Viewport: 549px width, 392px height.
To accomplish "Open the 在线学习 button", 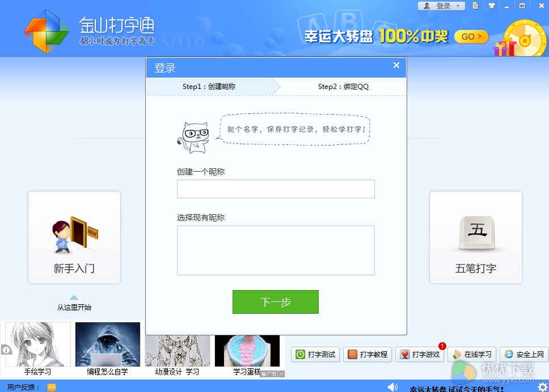I will point(472,354).
